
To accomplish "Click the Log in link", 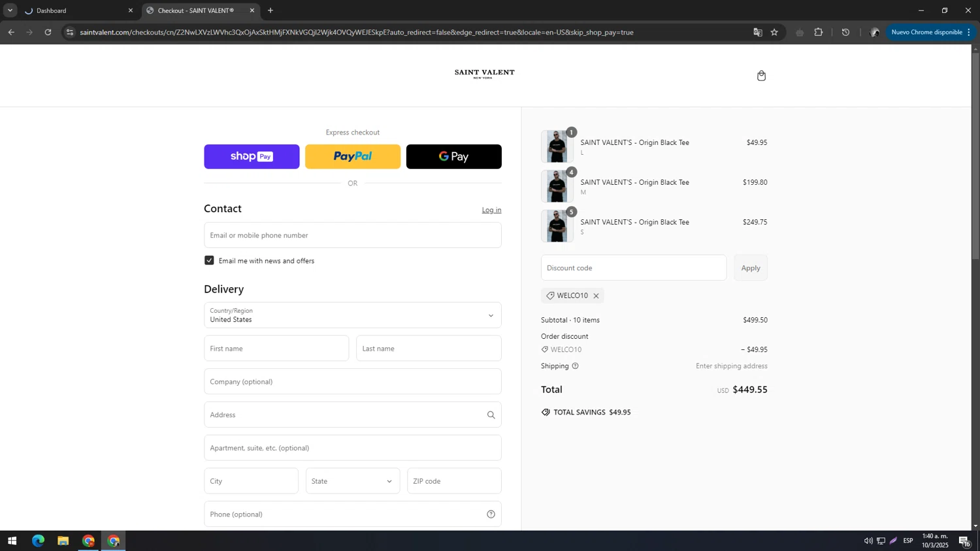I will point(491,210).
